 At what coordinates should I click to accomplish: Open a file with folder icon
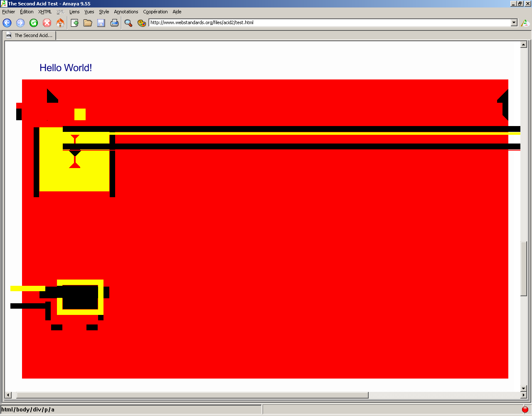tap(88, 23)
